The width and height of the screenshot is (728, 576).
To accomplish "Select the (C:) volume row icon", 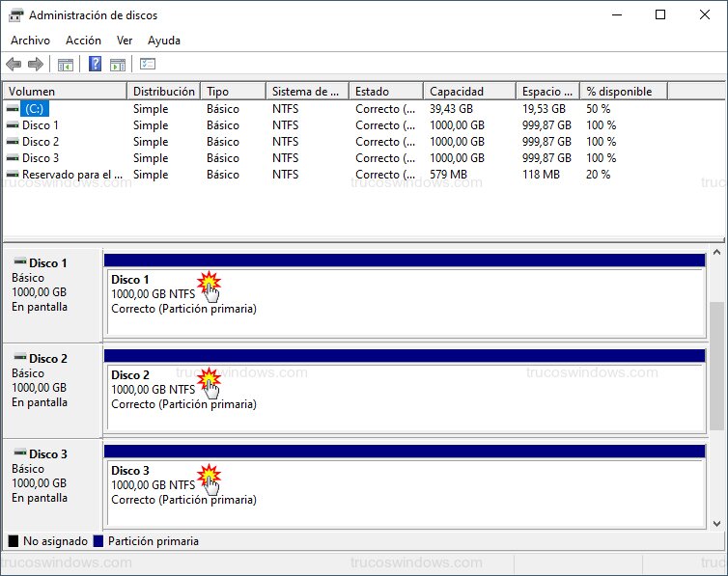I will tap(13, 109).
